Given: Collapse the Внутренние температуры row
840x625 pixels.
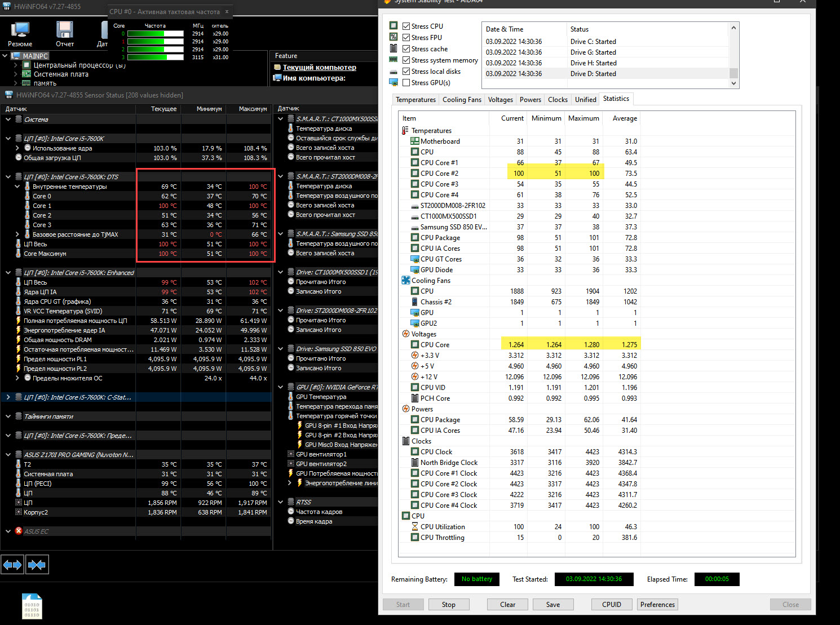Looking at the screenshot, I should click(17, 187).
